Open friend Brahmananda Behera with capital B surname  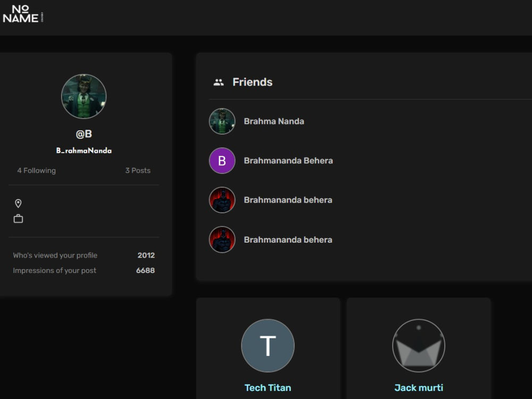(x=288, y=161)
